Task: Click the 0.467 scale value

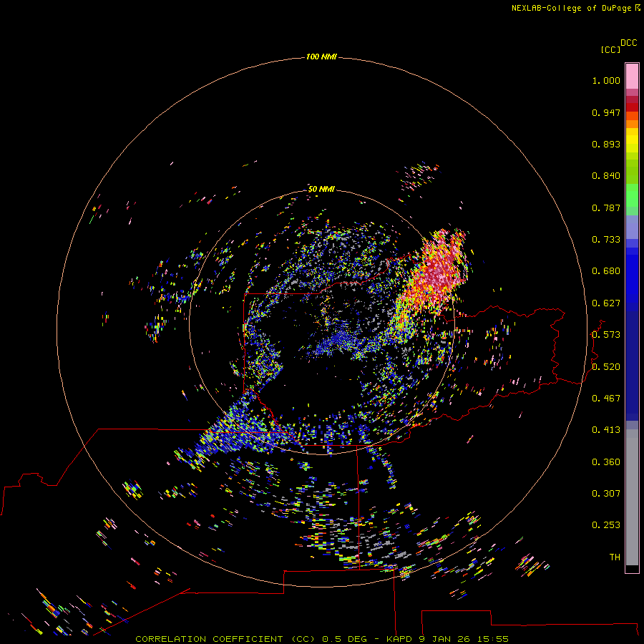Action: (x=606, y=399)
